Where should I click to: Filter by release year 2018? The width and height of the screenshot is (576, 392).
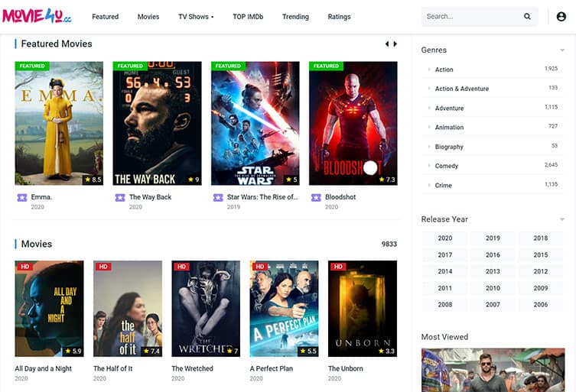pyautogui.click(x=540, y=238)
